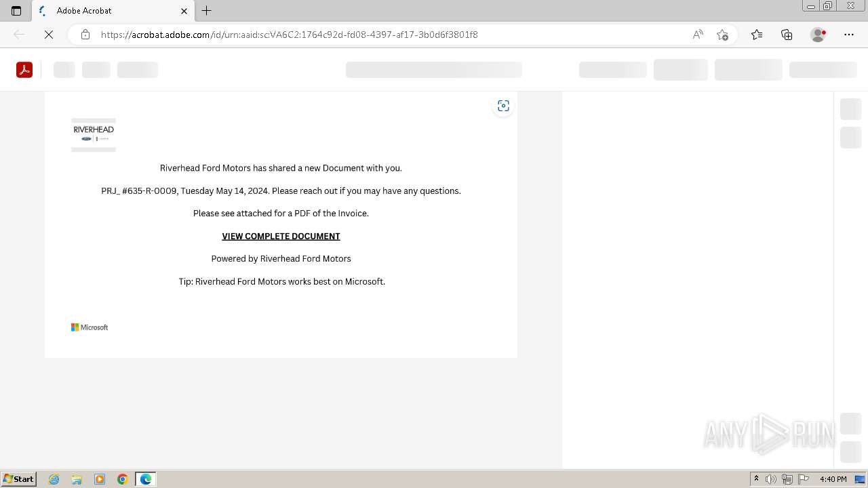Image resolution: width=868 pixels, height=488 pixels.
Task: Click the Adobe Acrobat red logo icon
Action: (x=24, y=70)
